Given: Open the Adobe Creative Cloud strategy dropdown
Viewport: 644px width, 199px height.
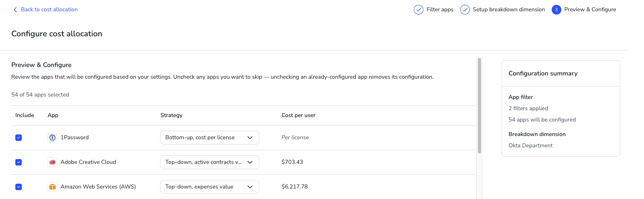Looking at the screenshot, I should 210,162.
